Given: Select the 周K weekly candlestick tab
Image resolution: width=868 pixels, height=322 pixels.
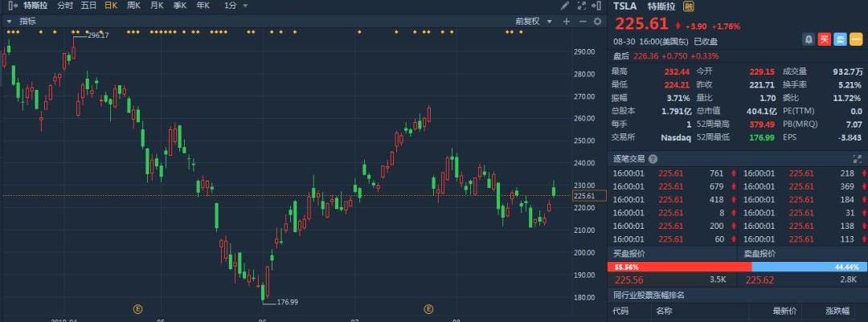Looking at the screenshot, I should [134, 6].
